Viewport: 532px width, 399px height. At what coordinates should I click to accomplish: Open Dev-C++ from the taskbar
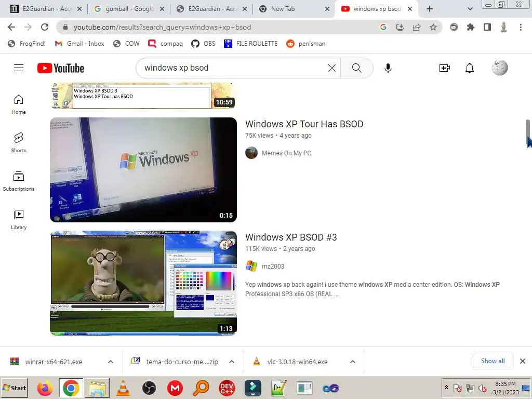(x=227, y=388)
